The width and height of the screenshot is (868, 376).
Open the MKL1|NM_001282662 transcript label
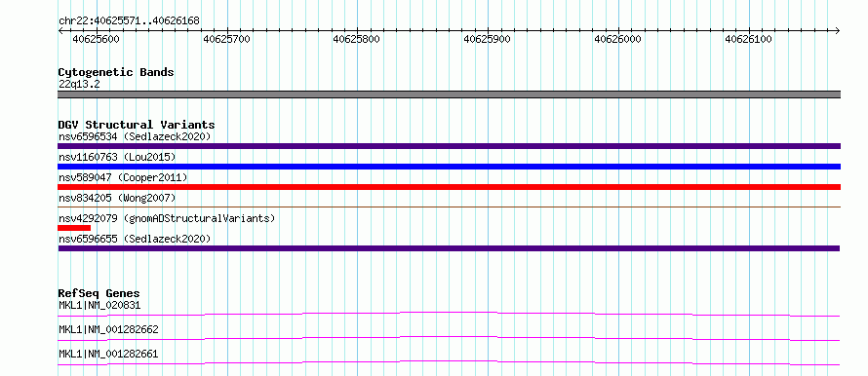pos(108,329)
